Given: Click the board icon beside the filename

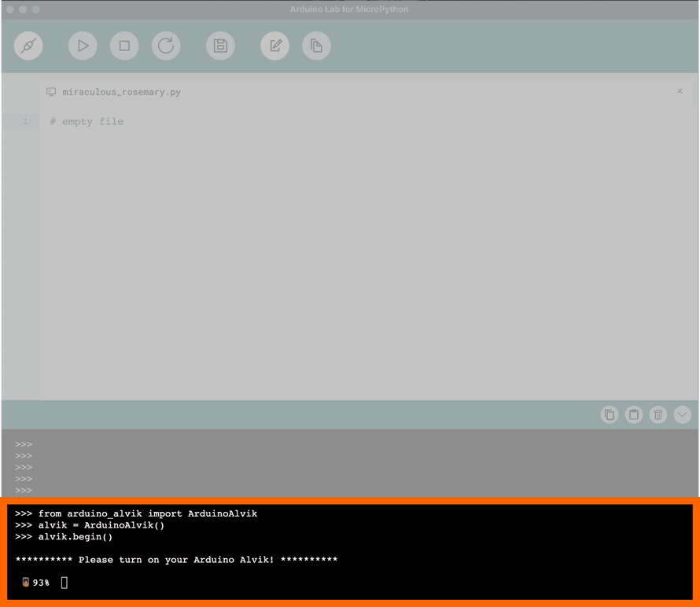Looking at the screenshot, I should 50,92.
